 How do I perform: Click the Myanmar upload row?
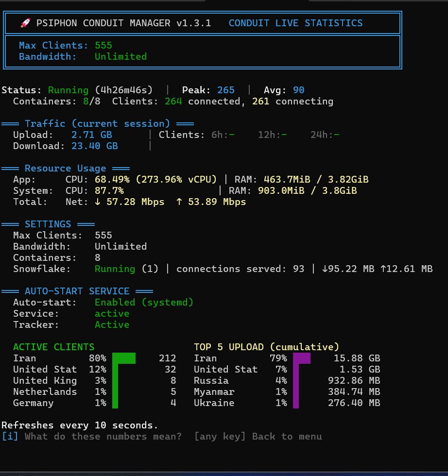[x=287, y=392]
